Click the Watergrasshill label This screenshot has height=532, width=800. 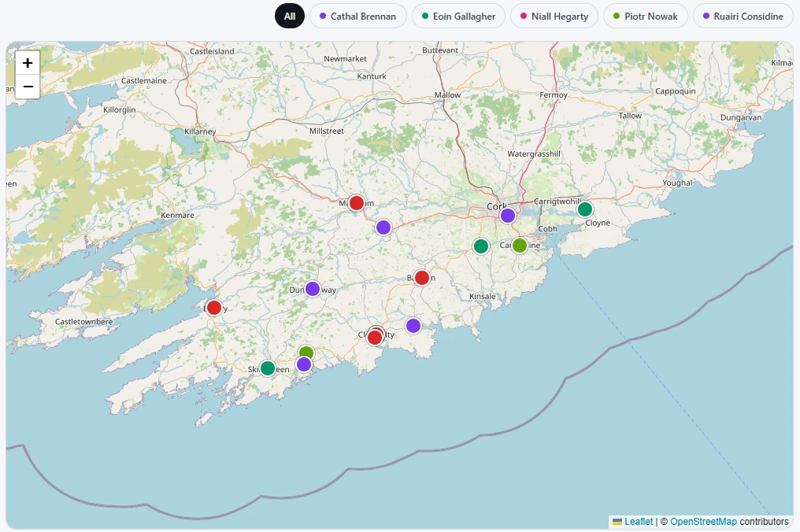click(x=534, y=154)
